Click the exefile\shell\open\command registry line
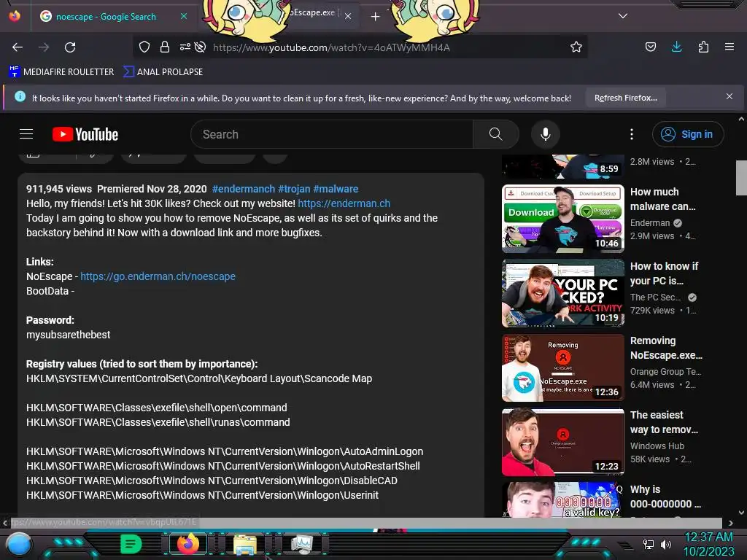The width and height of the screenshot is (747, 560). [x=157, y=408]
